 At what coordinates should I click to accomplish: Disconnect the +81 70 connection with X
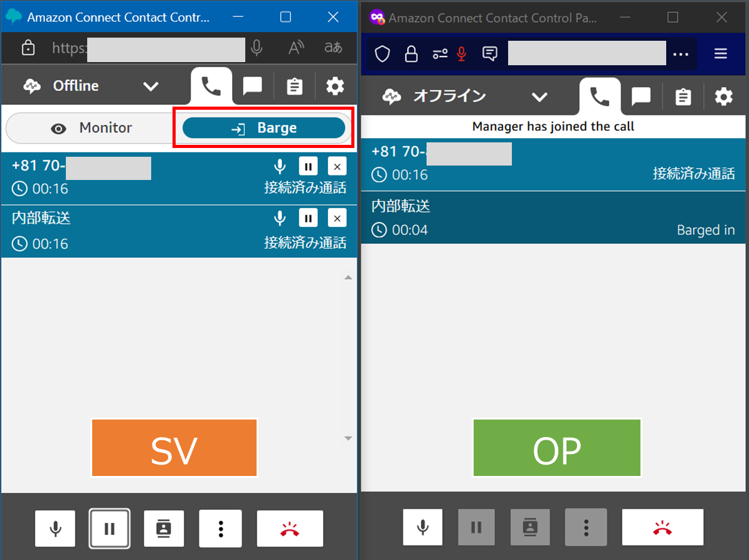(x=337, y=167)
